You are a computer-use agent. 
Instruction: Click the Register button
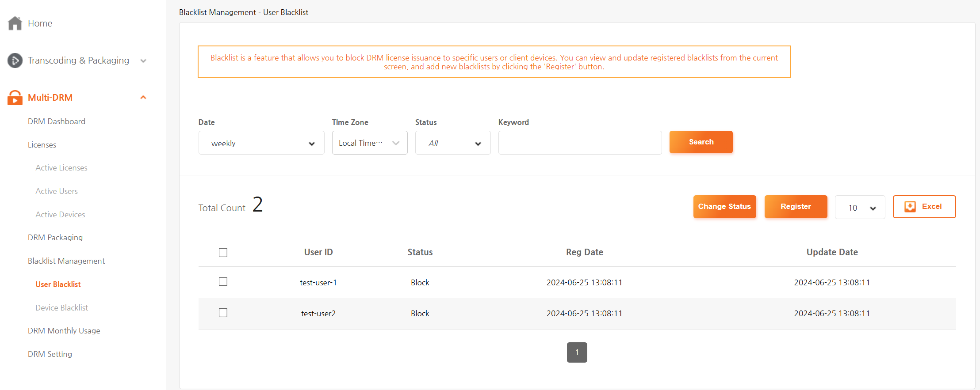(x=795, y=207)
